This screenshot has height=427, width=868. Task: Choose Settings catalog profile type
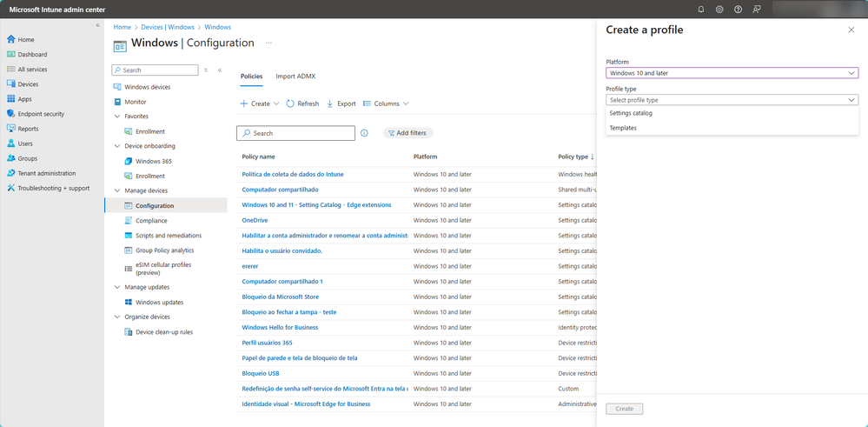[732, 113]
